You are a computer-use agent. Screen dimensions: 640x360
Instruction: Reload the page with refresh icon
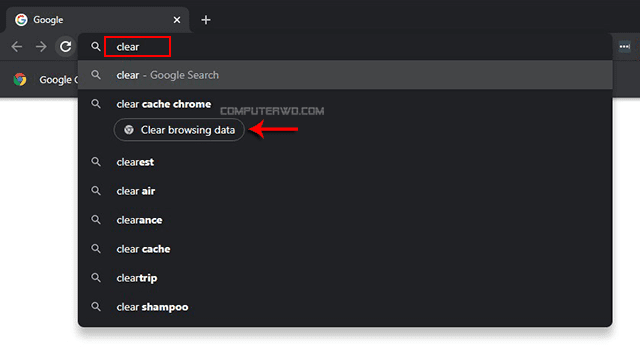click(66, 47)
